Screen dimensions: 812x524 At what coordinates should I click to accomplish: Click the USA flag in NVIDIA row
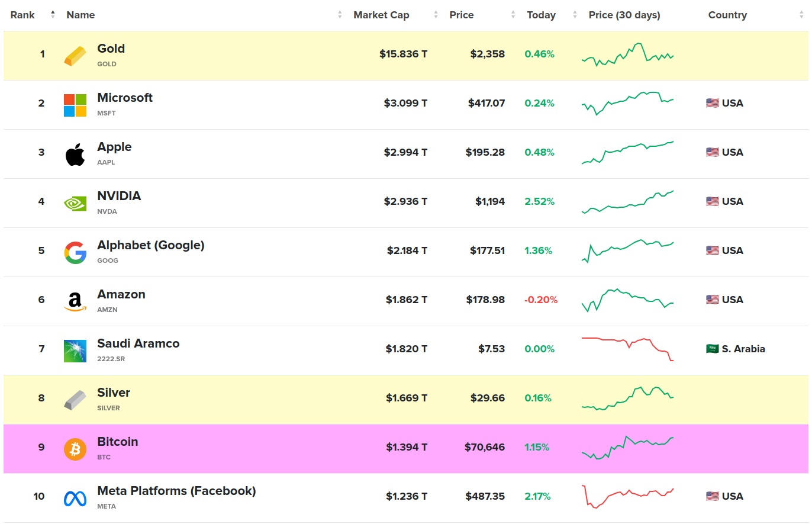tap(712, 201)
